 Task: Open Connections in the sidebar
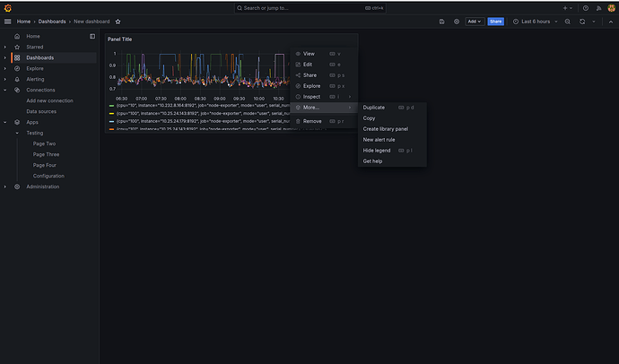40,90
